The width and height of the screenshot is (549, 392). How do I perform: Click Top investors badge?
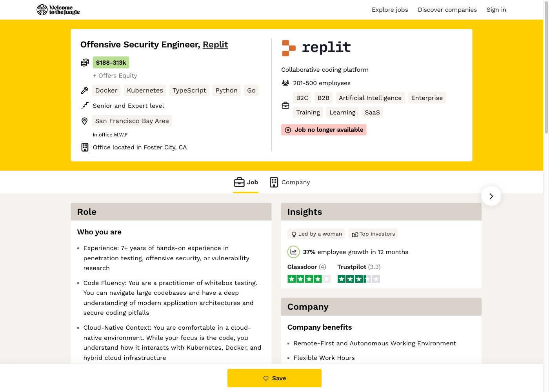click(x=373, y=234)
